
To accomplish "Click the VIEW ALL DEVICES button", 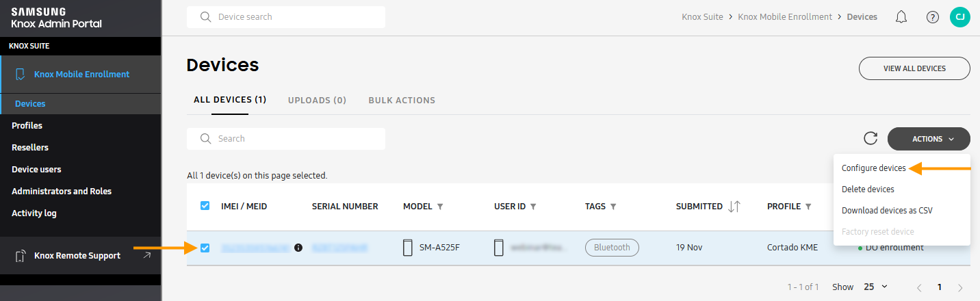I will (x=914, y=68).
